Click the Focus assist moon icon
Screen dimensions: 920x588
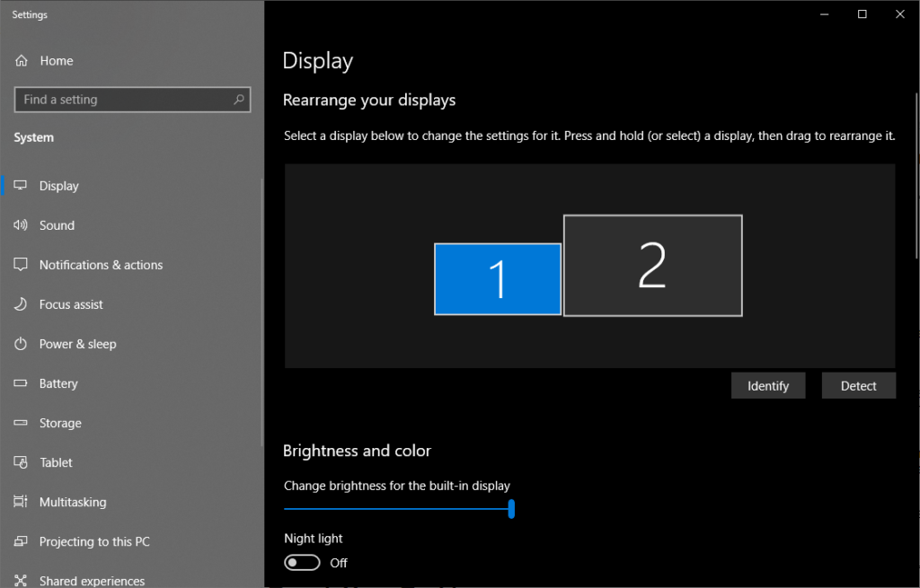(22, 304)
